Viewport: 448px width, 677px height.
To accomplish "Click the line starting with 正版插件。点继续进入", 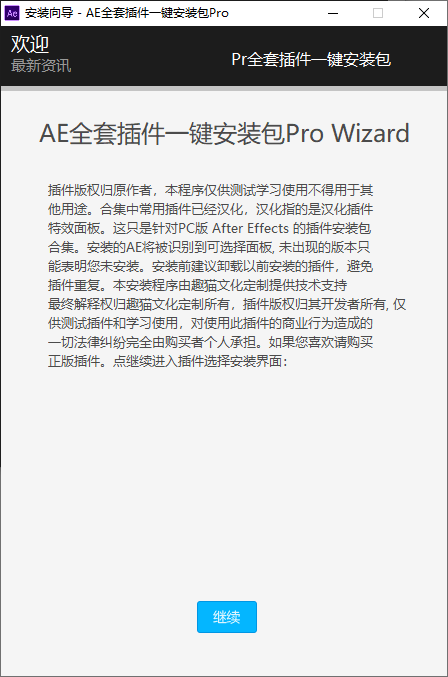I will tap(167, 361).
